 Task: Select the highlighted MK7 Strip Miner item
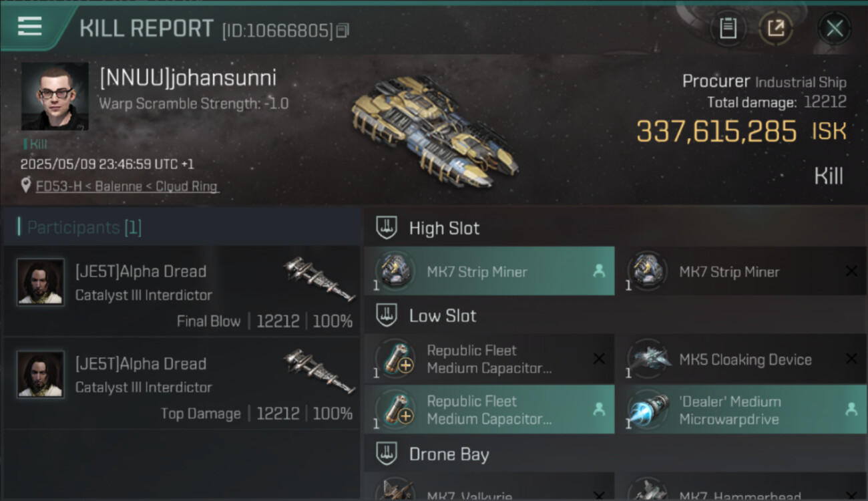coord(489,271)
